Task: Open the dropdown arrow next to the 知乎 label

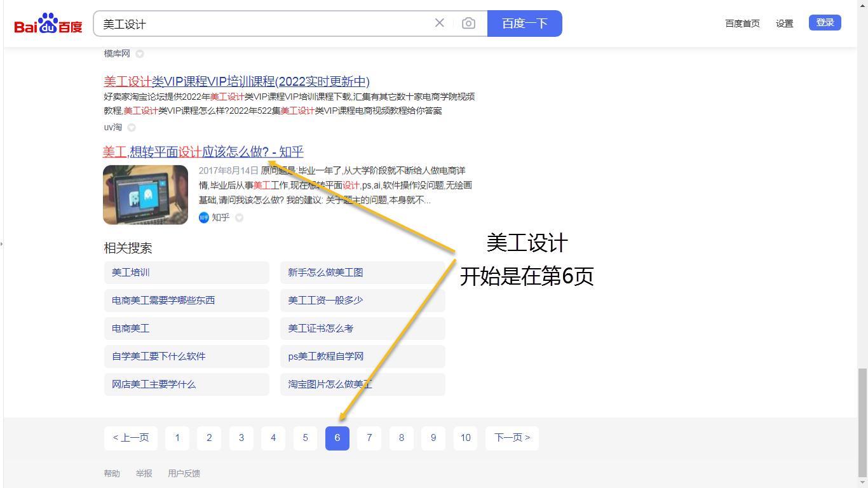Action: [x=239, y=217]
